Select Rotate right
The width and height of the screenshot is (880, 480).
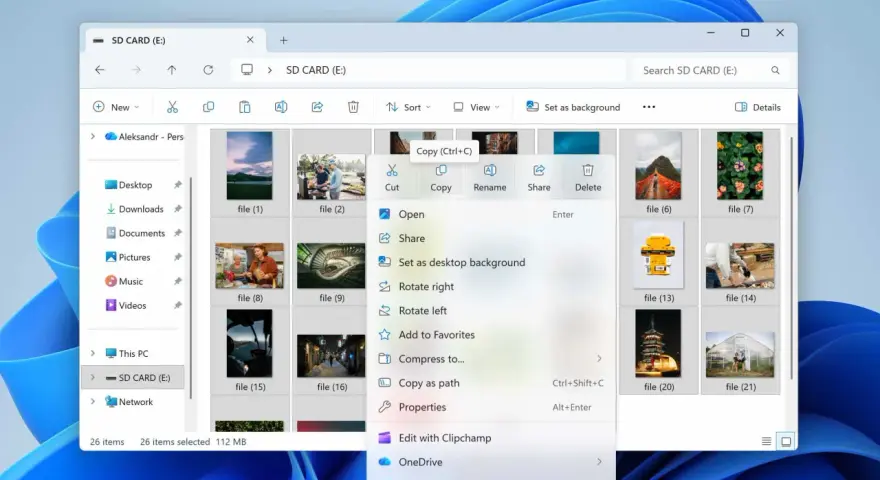[x=491, y=286]
